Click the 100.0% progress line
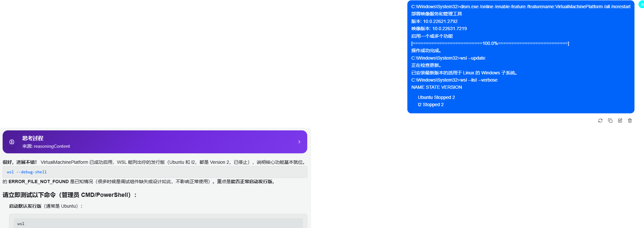The height and width of the screenshot is (228, 644). [x=490, y=43]
